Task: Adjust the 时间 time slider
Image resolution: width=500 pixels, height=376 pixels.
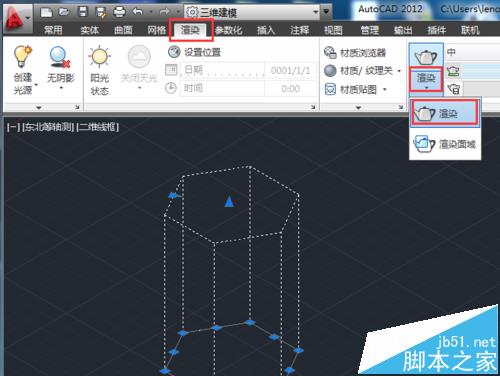Action: [223, 89]
